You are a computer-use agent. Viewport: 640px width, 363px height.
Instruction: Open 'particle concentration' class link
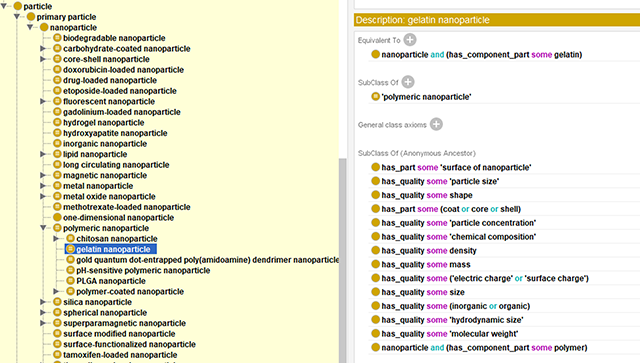[x=492, y=223]
